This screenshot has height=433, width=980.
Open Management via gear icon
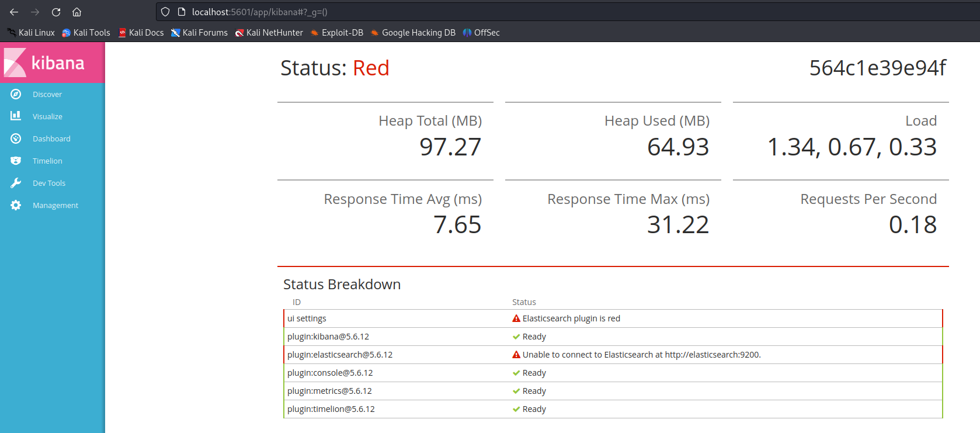tap(16, 205)
